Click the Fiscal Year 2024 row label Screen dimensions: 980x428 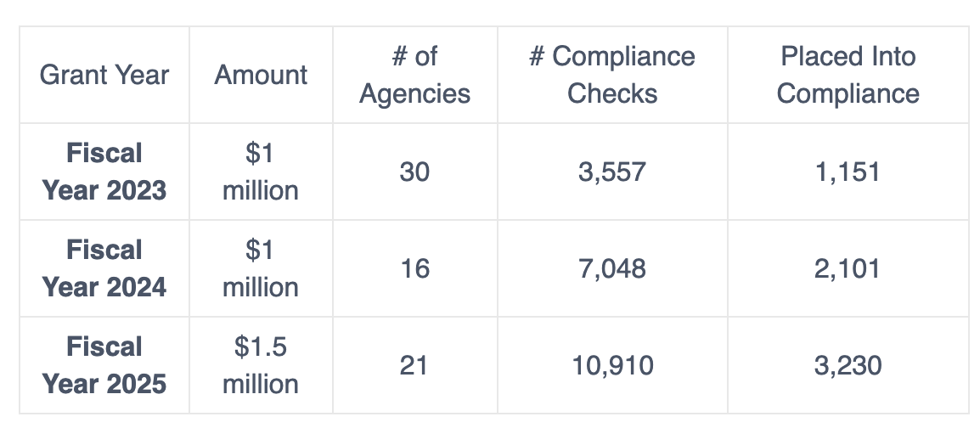(104, 268)
